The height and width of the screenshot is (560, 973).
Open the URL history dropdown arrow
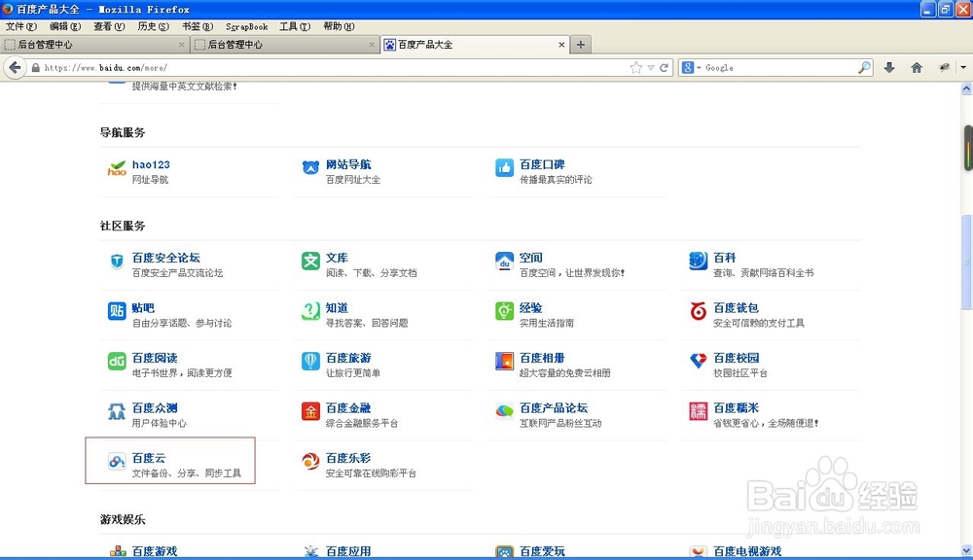click(x=651, y=68)
